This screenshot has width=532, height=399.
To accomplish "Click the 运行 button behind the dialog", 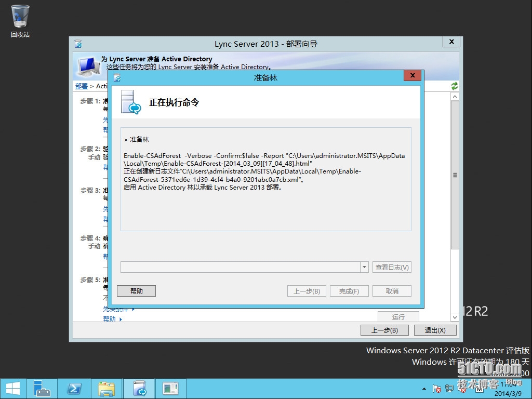I will point(398,316).
